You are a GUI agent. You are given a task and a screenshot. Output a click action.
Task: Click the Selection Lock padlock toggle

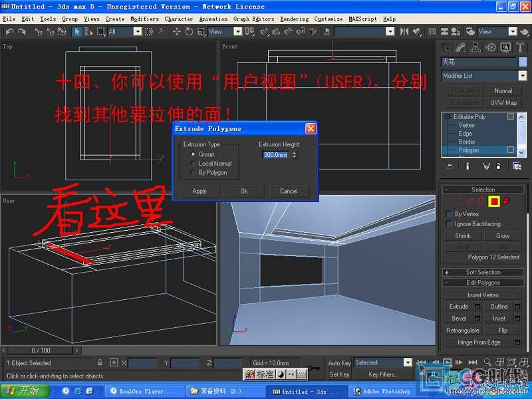(x=100, y=362)
